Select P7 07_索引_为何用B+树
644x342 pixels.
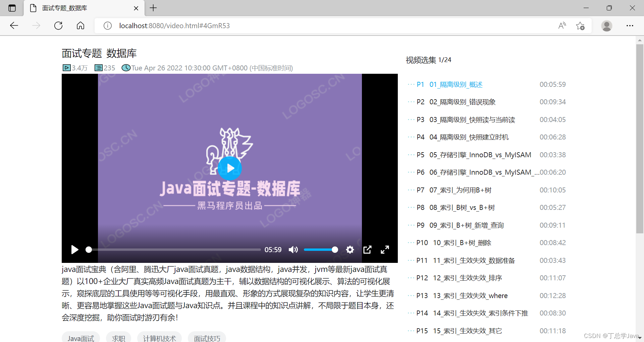pos(486,190)
